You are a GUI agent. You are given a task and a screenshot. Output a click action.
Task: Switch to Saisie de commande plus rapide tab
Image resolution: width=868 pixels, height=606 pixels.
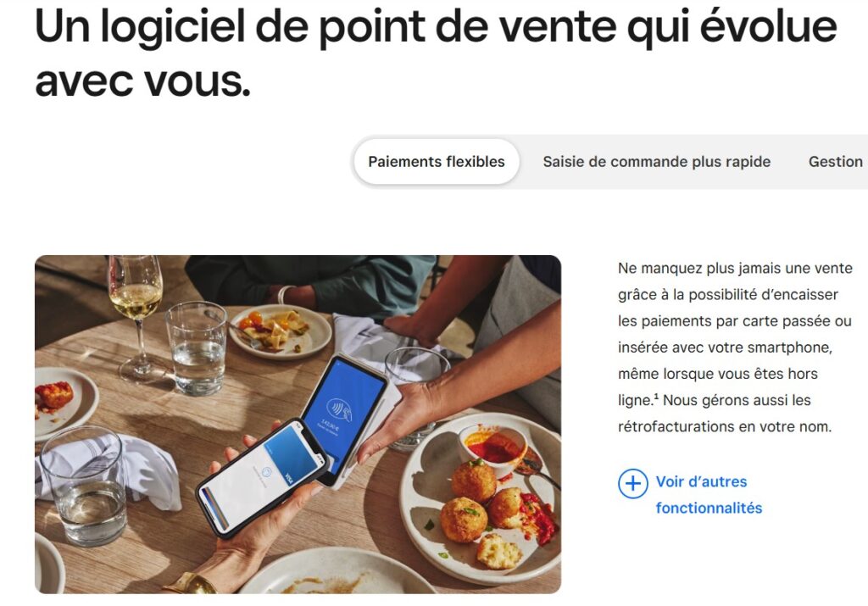pos(657,162)
